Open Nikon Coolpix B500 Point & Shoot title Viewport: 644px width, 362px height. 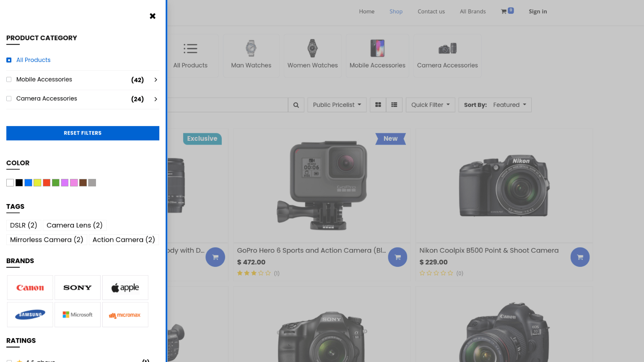[489, 251]
